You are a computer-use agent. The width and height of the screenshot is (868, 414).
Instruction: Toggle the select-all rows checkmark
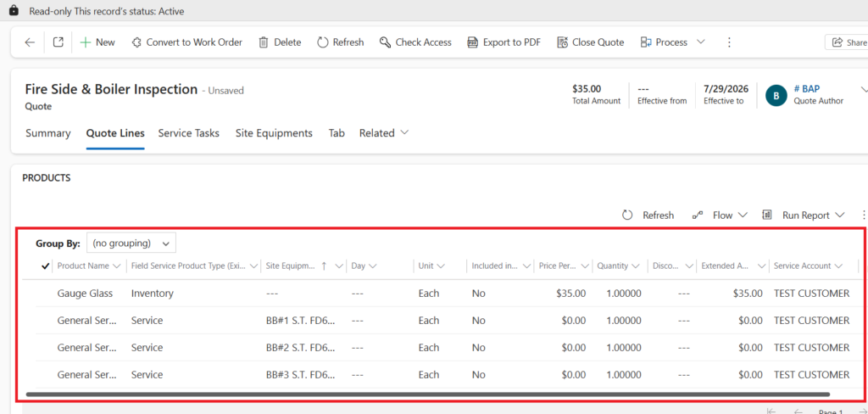coord(46,266)
